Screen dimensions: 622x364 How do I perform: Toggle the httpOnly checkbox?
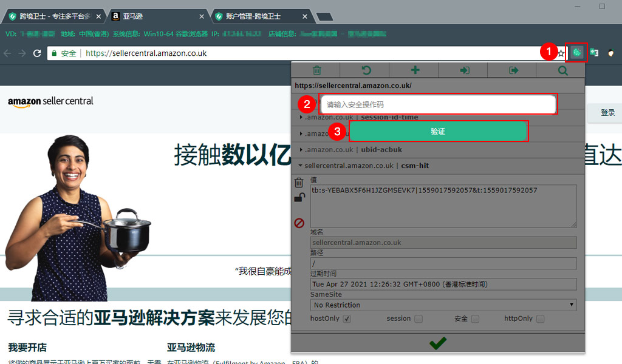click(540, 319)
